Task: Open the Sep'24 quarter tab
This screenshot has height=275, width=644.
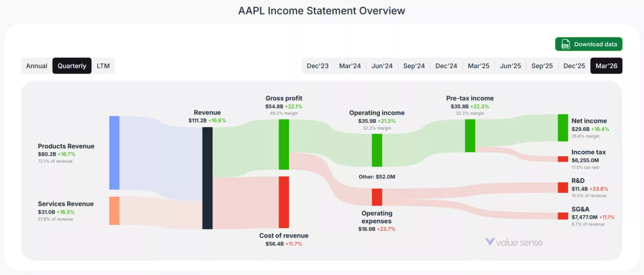Action: coord(414,66)
